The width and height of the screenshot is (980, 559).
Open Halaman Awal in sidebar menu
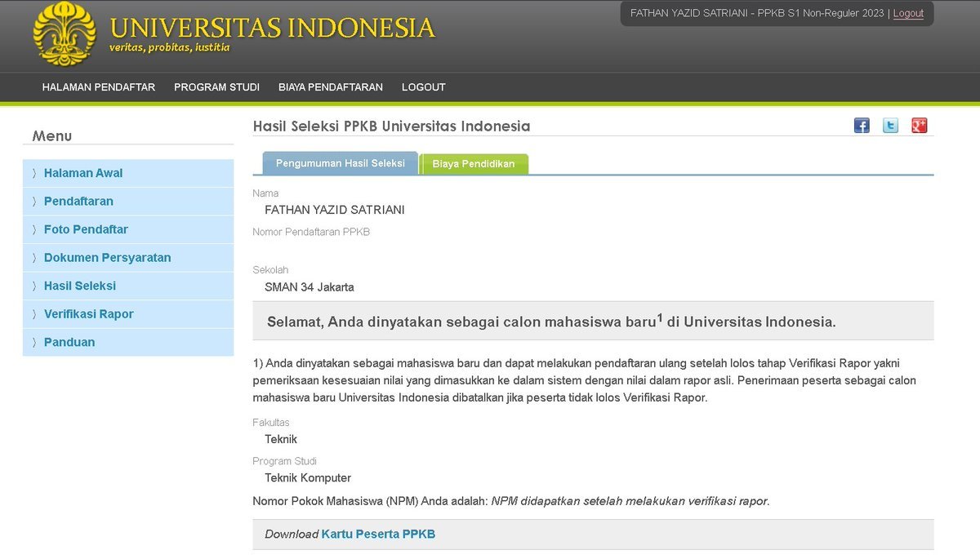[x=83, y=173]
